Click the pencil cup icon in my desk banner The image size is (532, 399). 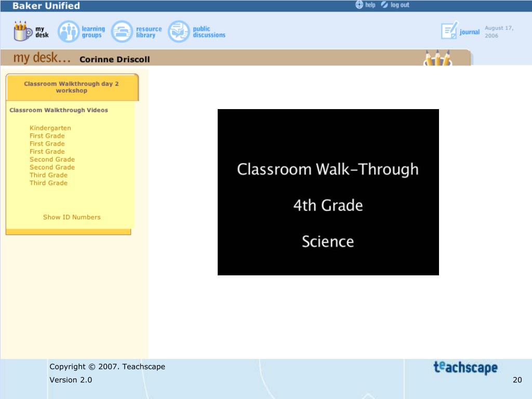[x=437, y=58]
